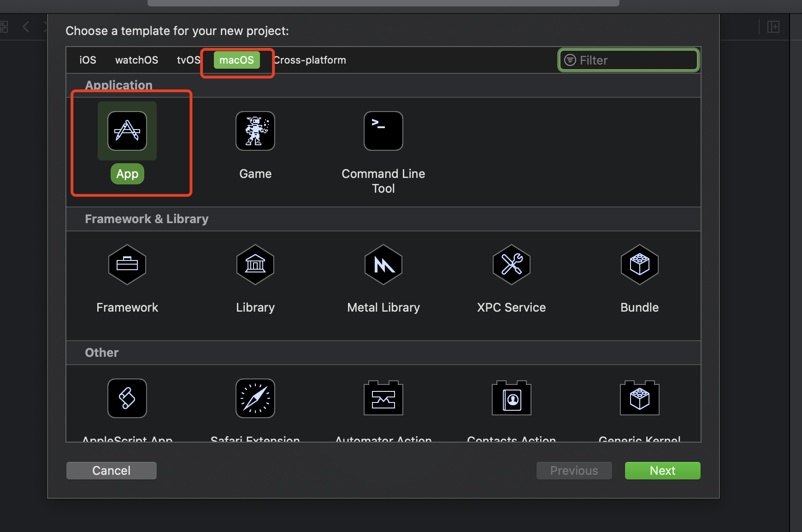Click the Previous button
The height and width of the screenshot is (532, 802).
[x=574, y=471]
